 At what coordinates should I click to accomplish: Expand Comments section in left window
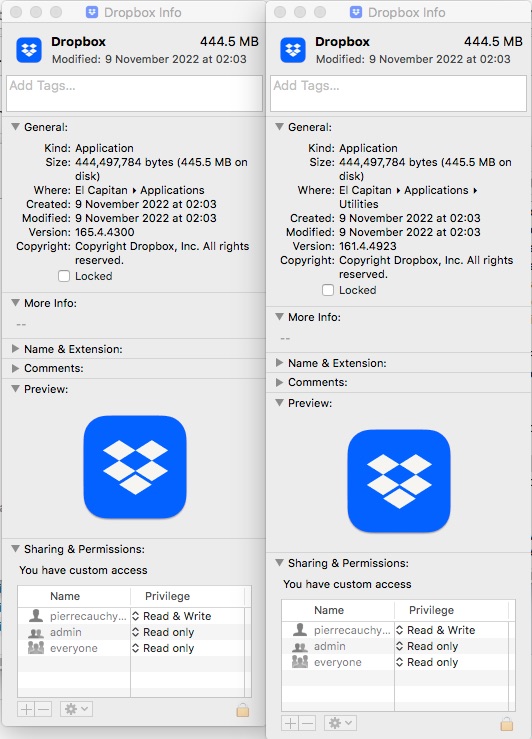point(16,368)
